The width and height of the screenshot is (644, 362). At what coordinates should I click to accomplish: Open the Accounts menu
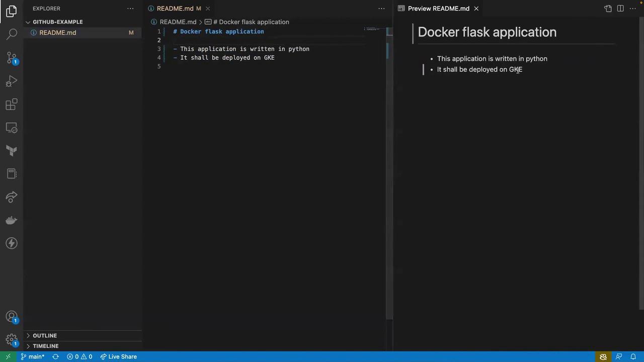12,317
